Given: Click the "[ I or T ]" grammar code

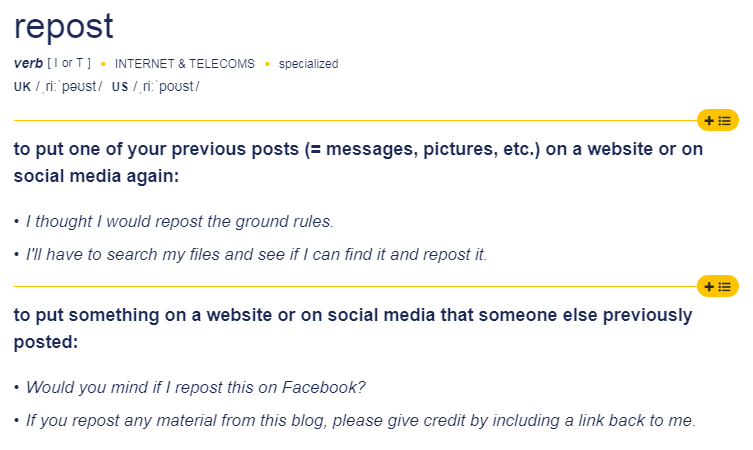Looking at the screenshot, I should tap(69, 63).
